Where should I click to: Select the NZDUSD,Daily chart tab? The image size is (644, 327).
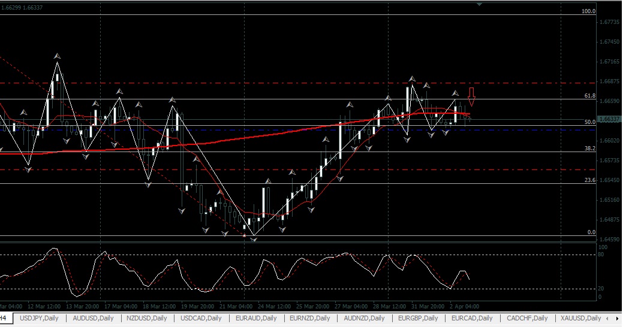click(x=147, y=318)
